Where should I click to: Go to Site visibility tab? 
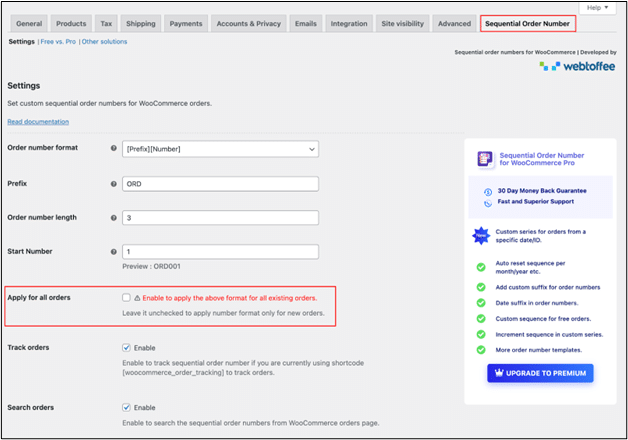[403, 24]
